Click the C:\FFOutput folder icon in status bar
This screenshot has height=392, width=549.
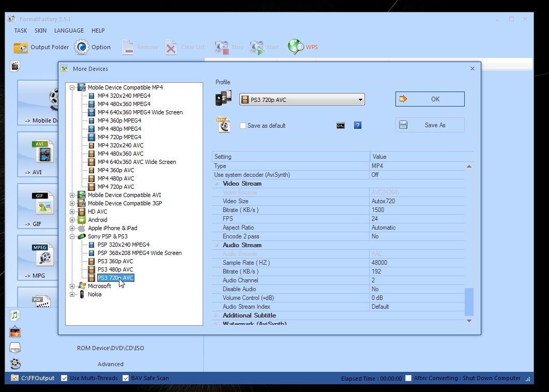point(14,378)
